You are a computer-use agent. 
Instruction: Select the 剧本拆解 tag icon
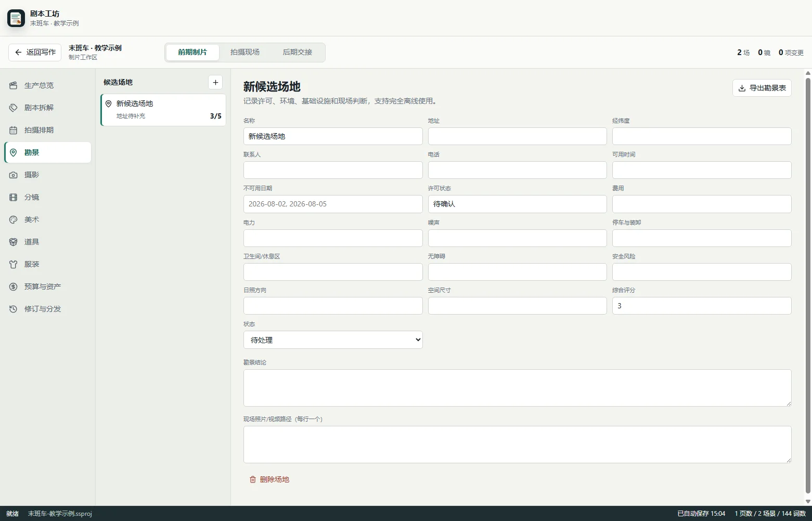tap(14, 108)
